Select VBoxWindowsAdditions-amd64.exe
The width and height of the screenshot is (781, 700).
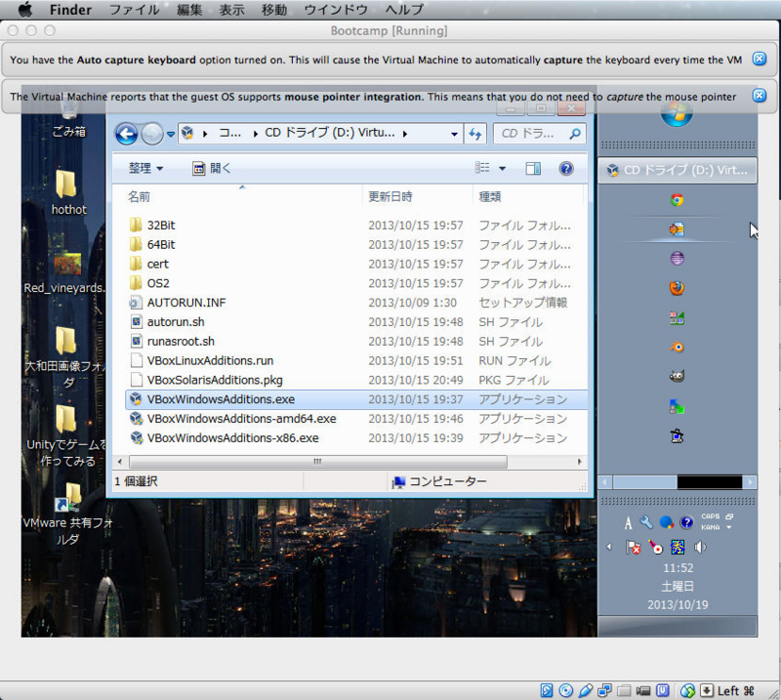coord(241,419)
